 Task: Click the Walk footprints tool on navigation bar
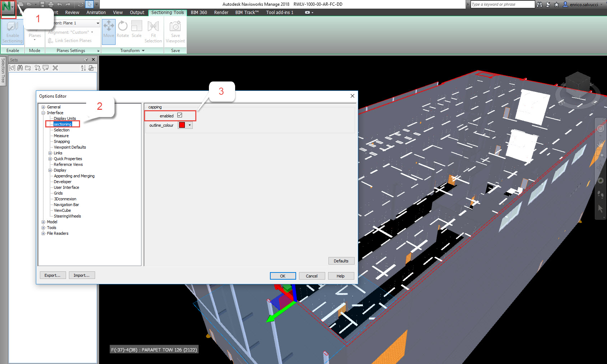[x=600, y=194]
